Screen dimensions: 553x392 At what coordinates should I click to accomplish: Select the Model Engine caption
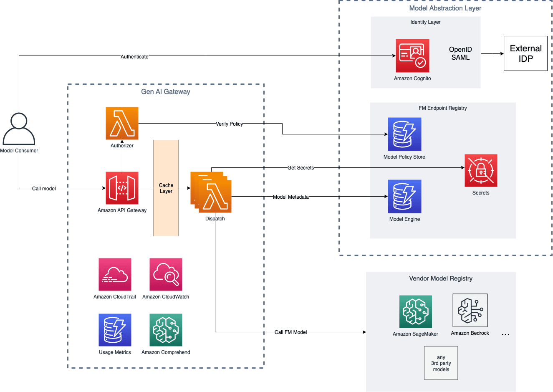click(404, 219)
